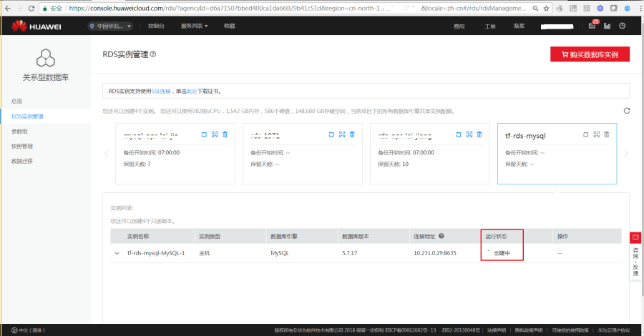Select the rds-1071 instance card title

265,136
